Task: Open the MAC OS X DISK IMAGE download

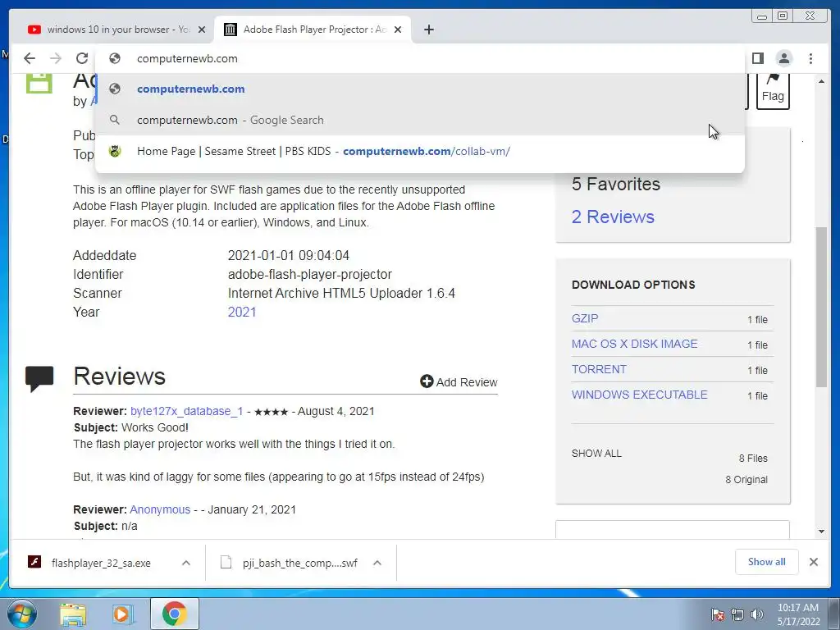Action: point(634,344)
